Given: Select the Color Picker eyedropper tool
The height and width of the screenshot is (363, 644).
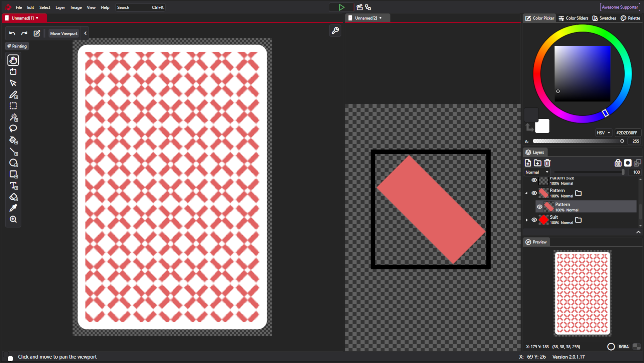Looking at the screenshot, I should click(x=13, y=208).
